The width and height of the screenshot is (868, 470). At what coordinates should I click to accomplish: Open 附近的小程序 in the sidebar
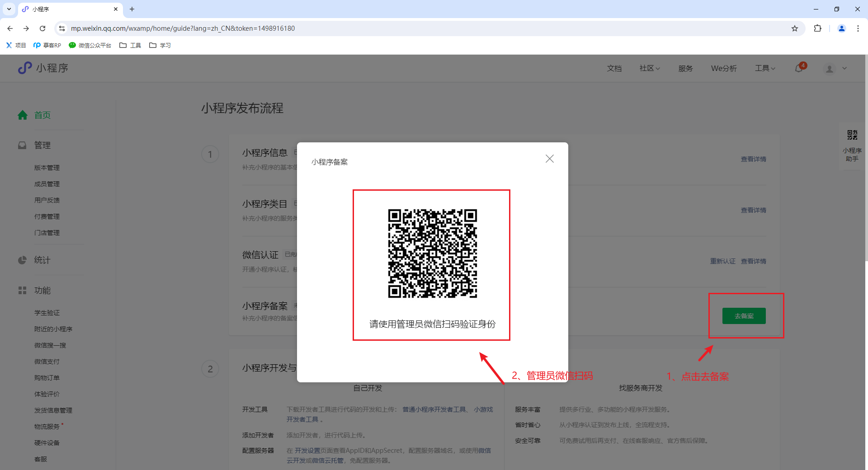[53, 329]
